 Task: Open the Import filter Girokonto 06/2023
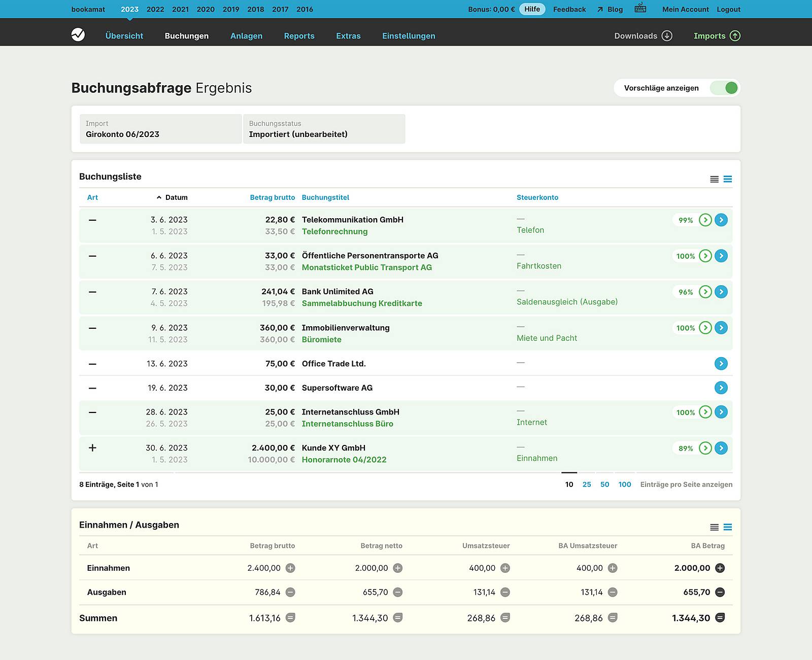(160, 129)
